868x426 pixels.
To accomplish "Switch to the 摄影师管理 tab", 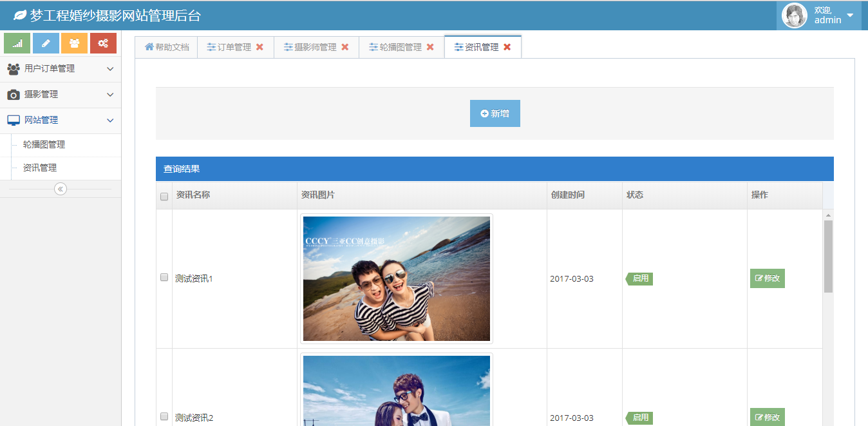I will tap(316, 47).
